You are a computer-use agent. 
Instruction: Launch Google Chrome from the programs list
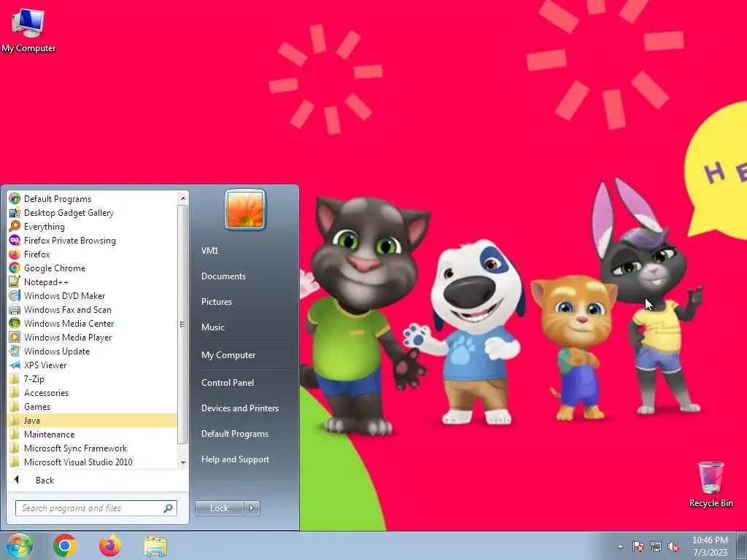point(15,268)
